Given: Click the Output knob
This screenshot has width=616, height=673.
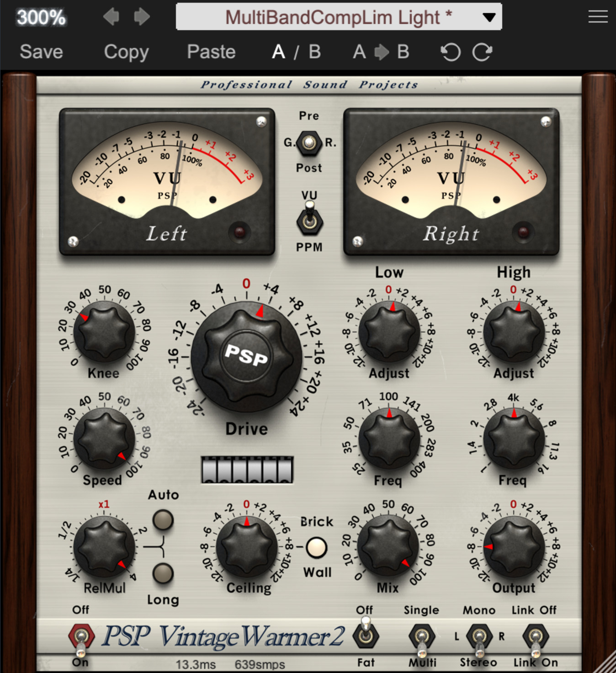Looking at the screenshot, I should pyautogui.click(x=514, y=546).
